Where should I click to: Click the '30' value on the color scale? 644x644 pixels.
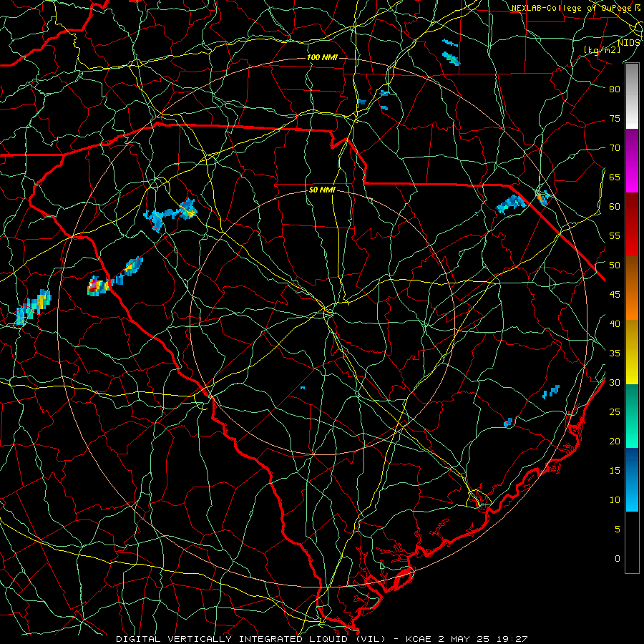[x=615, y=383]
